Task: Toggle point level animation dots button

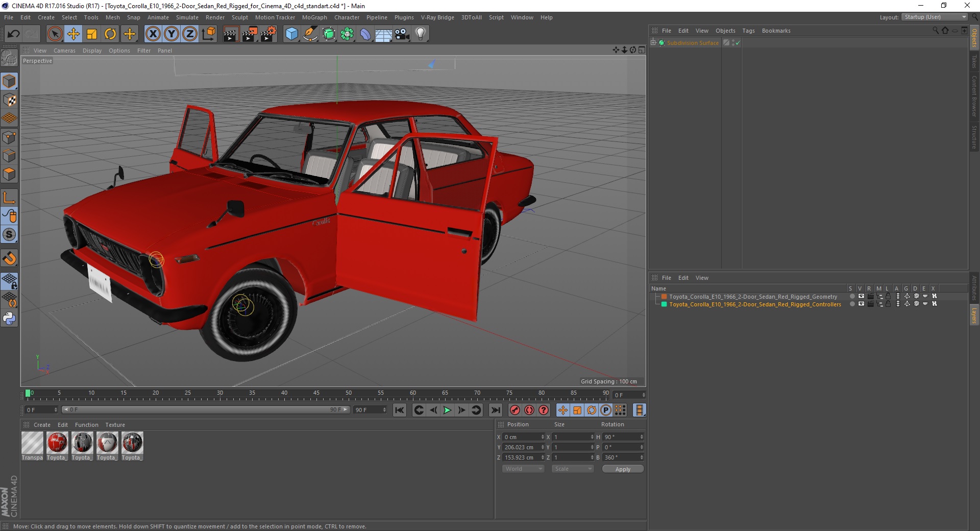Action: (620, 410)
